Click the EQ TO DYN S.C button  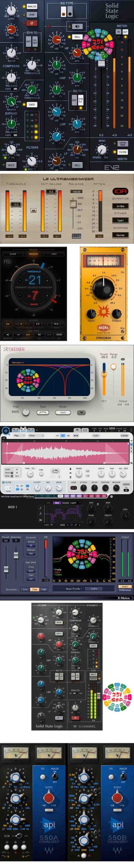click(x=81, y=100)
